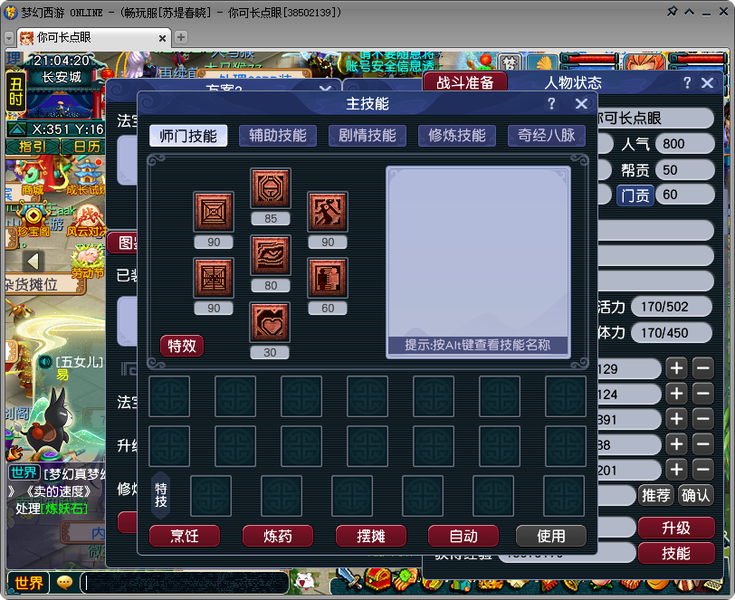Click the 炼药 alchemy button

[x=278, y=536]
